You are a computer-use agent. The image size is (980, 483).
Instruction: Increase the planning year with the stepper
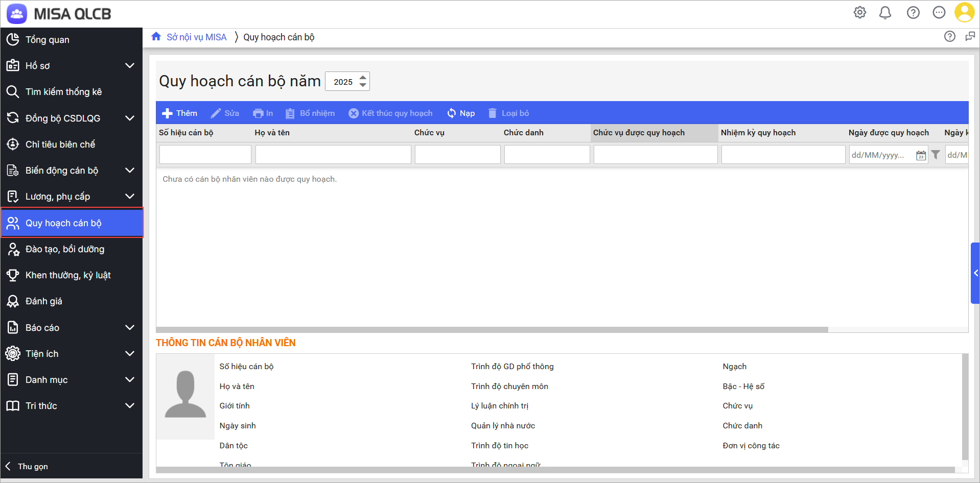point(363,78)
